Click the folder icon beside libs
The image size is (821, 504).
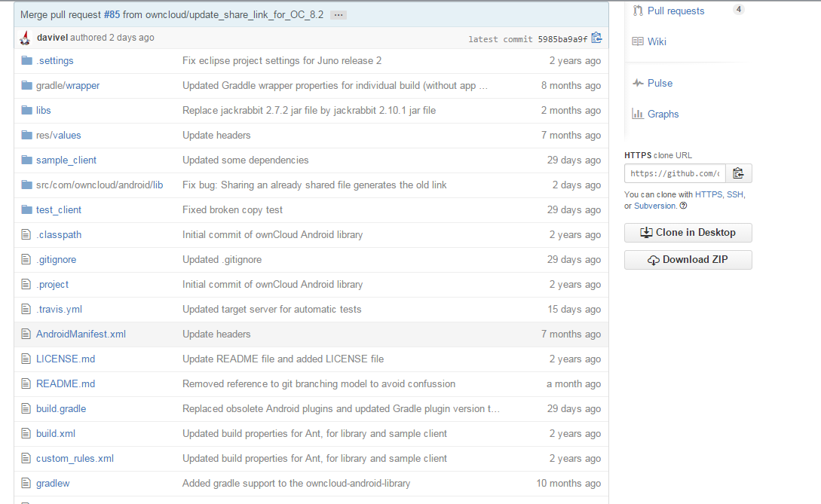pos(26,111)
